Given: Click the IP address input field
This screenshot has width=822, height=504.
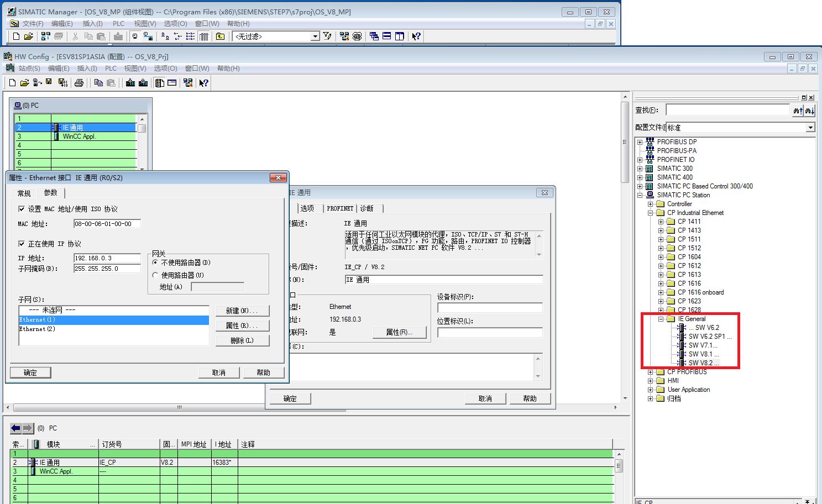Looking at the screenshot, I should [107, 258].
